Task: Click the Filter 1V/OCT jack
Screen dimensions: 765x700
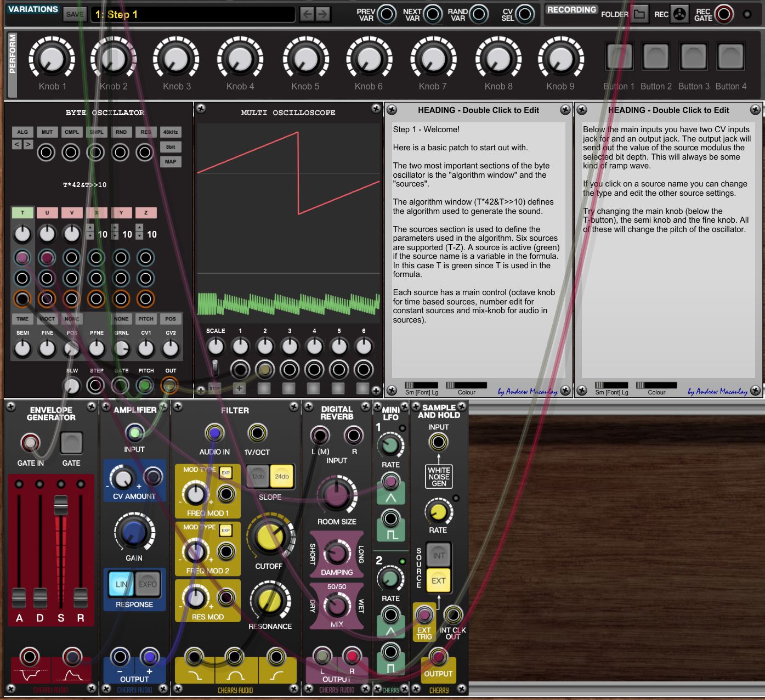Action: (257, 433)
